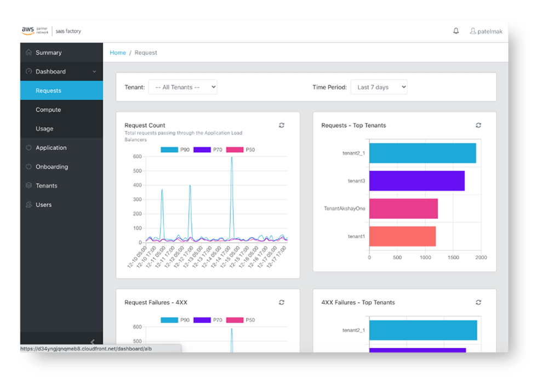
Task: Collapse the sidebar with the bottom chevron
Action: point(93,342)
